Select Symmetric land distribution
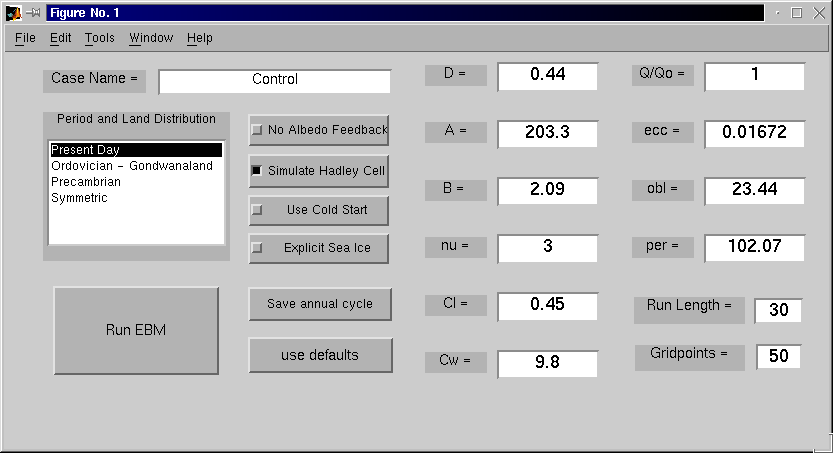Image resolution: width=833 pixels, height=453 pixels. point(136,198)
